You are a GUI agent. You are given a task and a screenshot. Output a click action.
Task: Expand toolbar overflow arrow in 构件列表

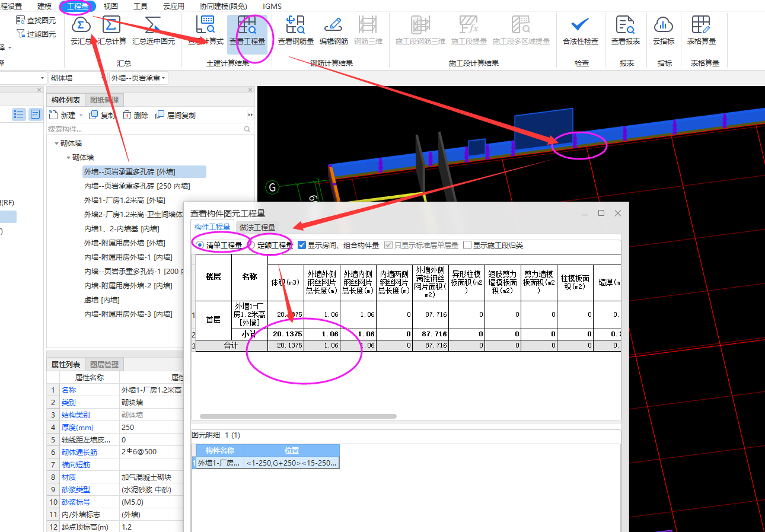point(250,115)
